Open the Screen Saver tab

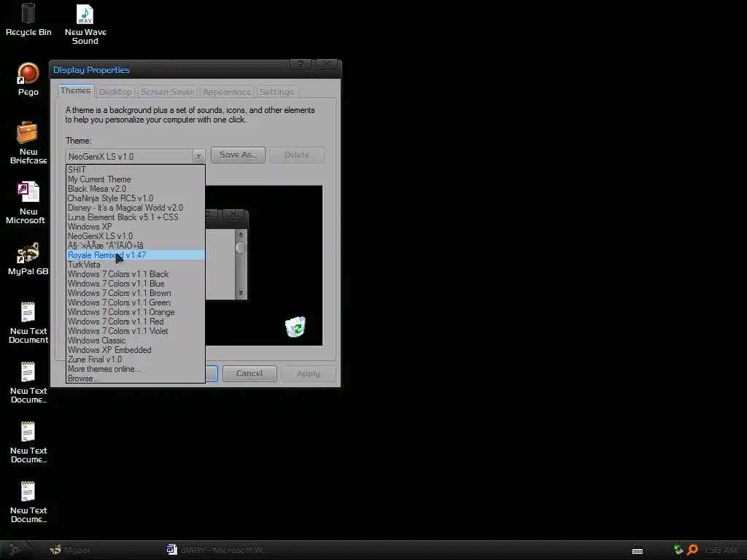167,92
